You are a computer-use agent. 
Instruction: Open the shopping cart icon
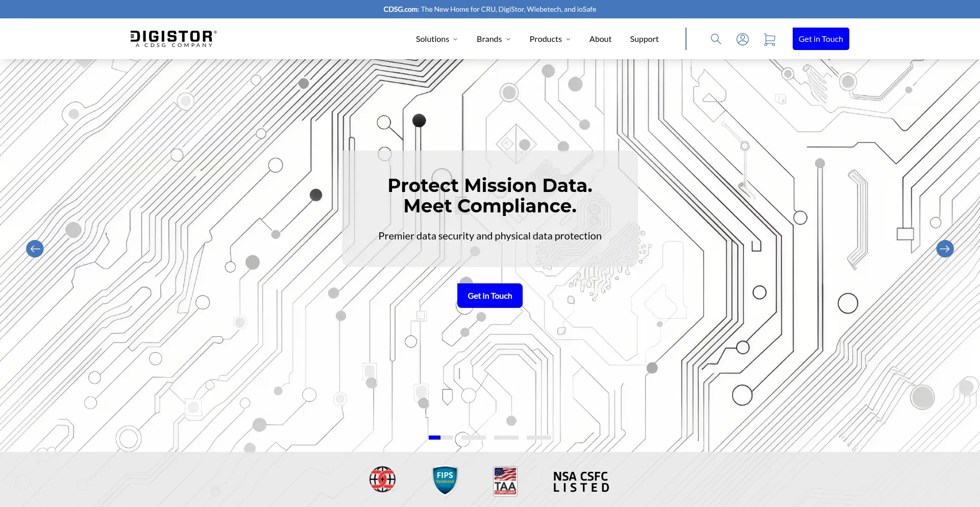click(769, 39)
